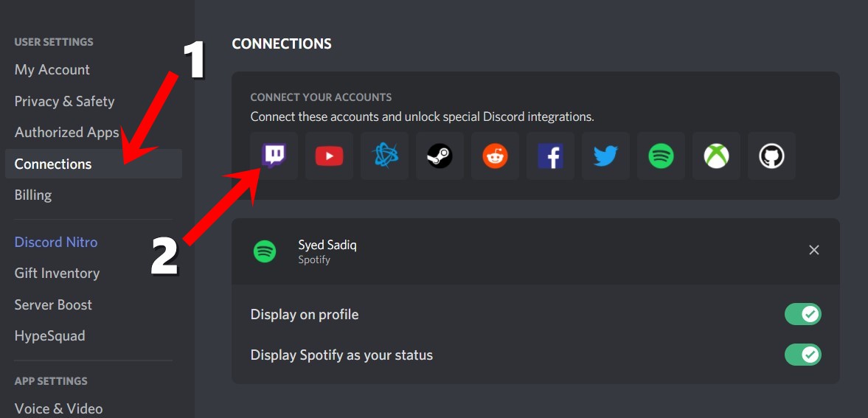Connect a Steam account

[x=440, y=156]
